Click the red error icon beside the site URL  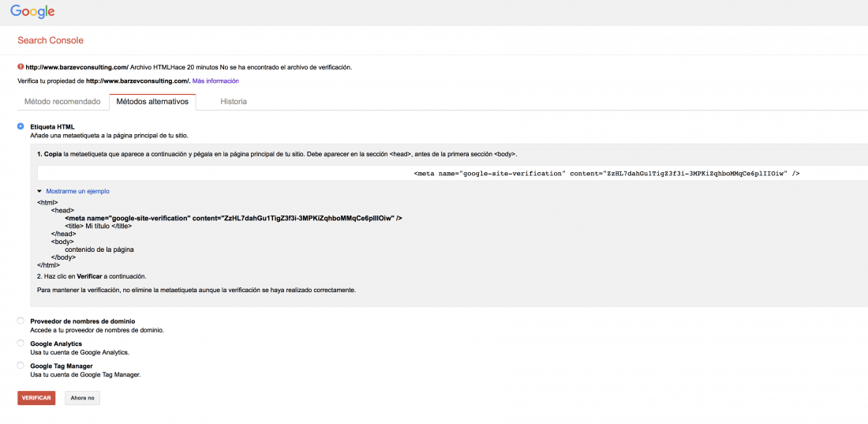[21, 66]
